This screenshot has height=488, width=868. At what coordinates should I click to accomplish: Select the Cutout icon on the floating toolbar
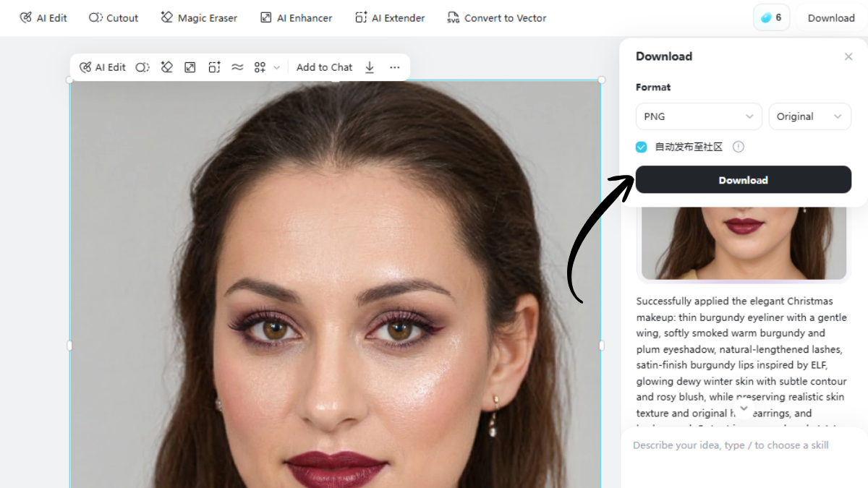coord(142,67)
